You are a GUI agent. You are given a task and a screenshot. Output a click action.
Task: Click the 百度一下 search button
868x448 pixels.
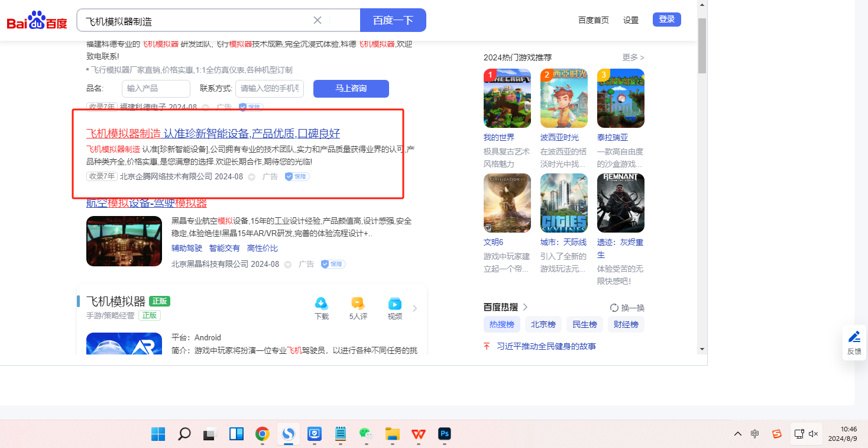[393, 20]
